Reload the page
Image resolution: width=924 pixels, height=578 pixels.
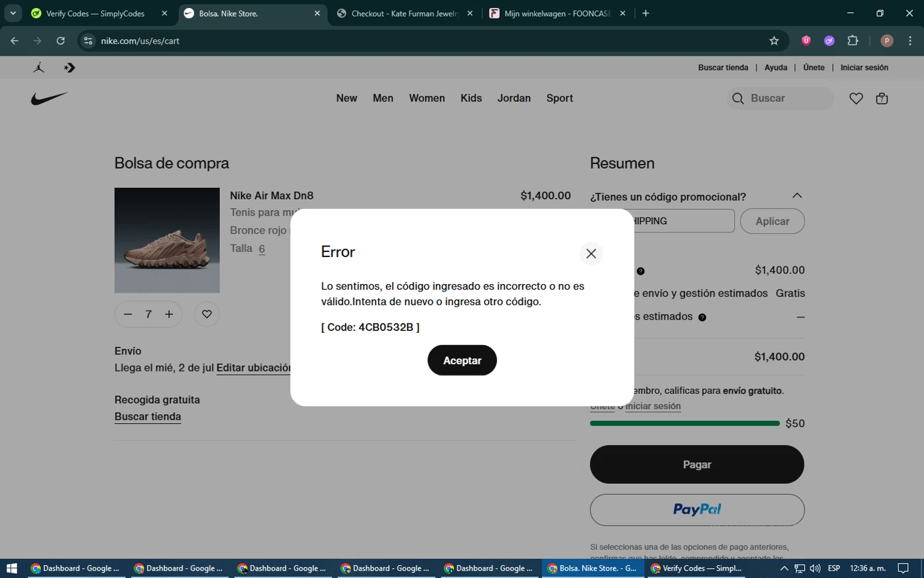point(60,41)
